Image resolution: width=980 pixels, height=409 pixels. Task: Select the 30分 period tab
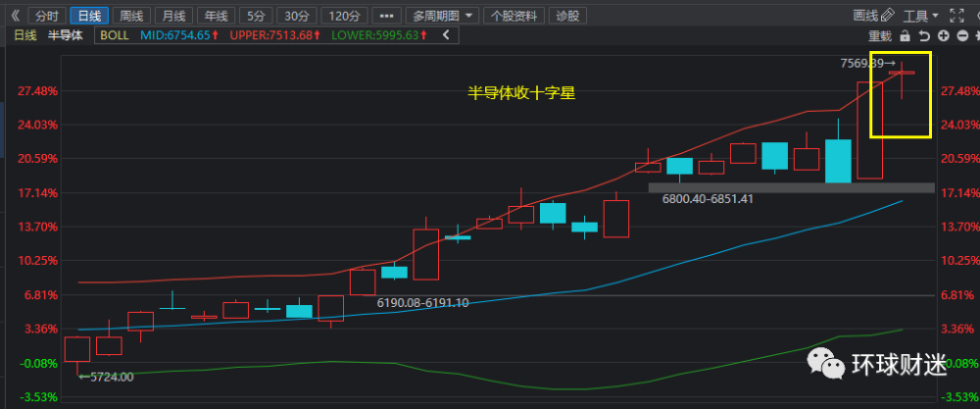click(x=296, y=16)
